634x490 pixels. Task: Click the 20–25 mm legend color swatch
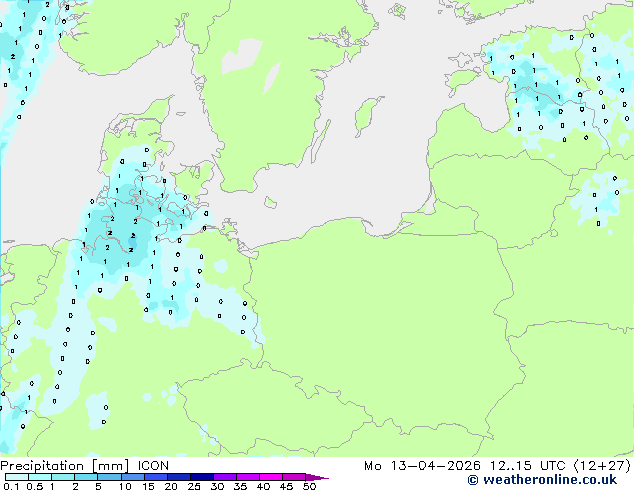click(x=178, y=477)
